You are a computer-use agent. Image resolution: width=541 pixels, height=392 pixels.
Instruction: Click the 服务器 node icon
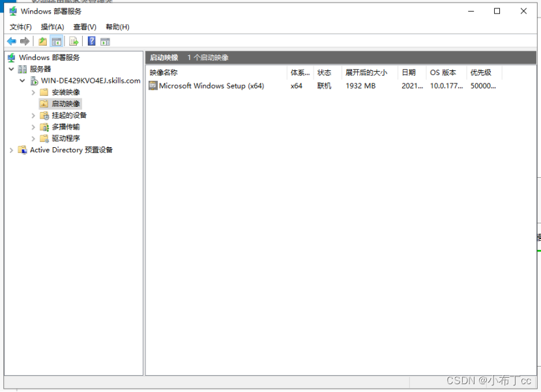click(22, 69)
